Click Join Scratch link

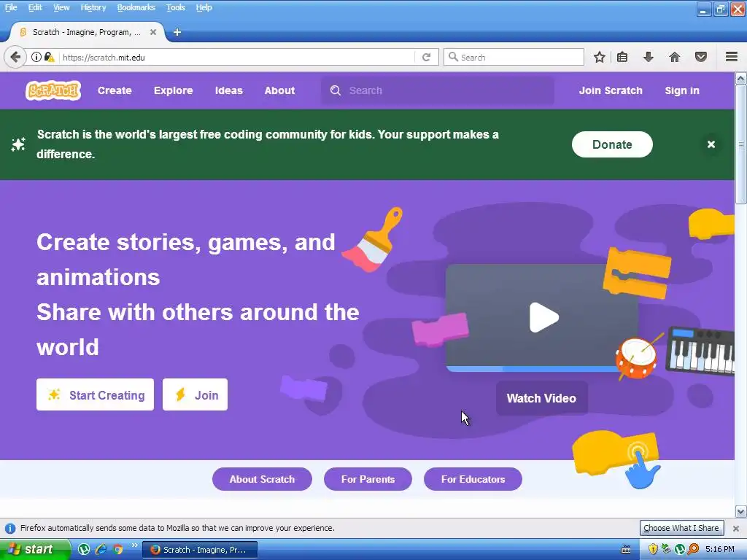click(611, 90)
